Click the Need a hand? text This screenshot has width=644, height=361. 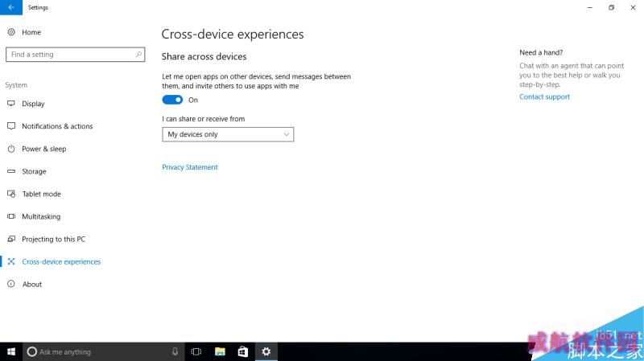(541, 52)
